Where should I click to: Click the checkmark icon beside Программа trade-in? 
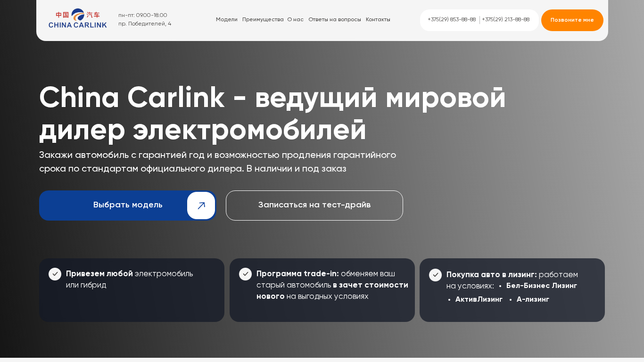245,274
